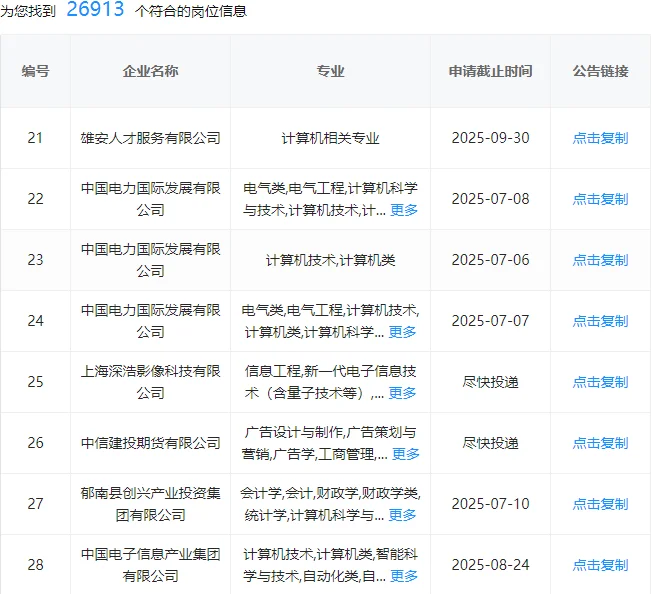Screen dimensions: 651x594
Task: Copy link for 中信建投期货有限公司 row
Action: (600, 443)
